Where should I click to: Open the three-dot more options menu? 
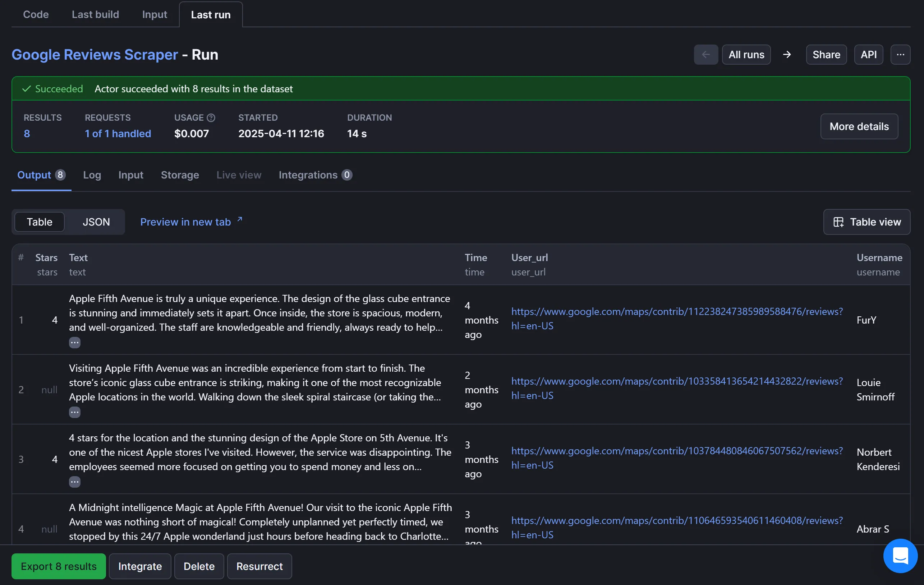[900, 55]
